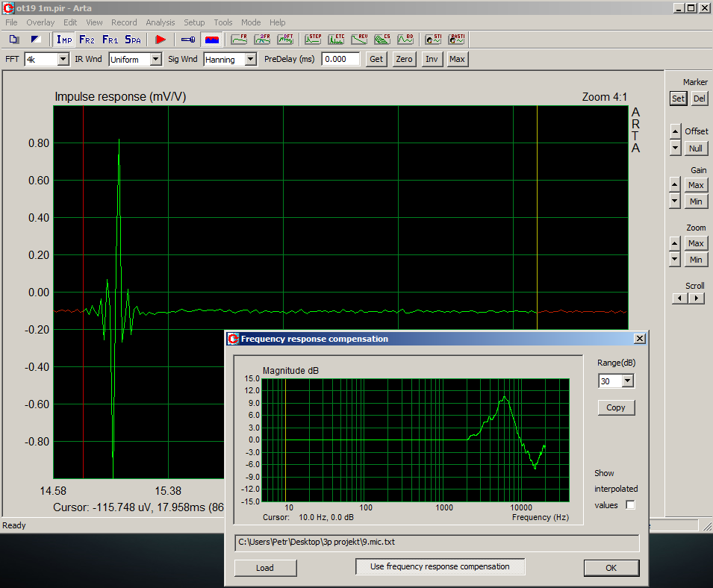The image size is (713, 588).
Task: Open the Overlay menu
Action: pyautogui.click(x=40, y=22)
